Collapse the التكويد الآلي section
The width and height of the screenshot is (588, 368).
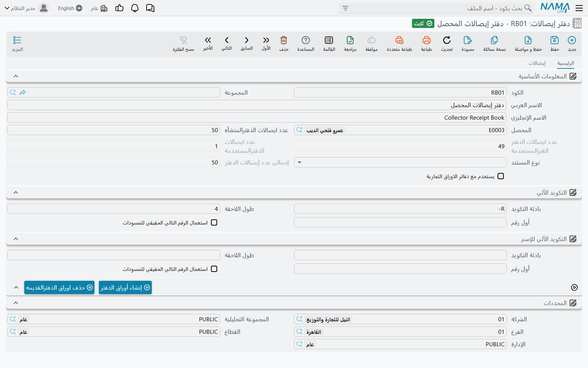[16, 192]
